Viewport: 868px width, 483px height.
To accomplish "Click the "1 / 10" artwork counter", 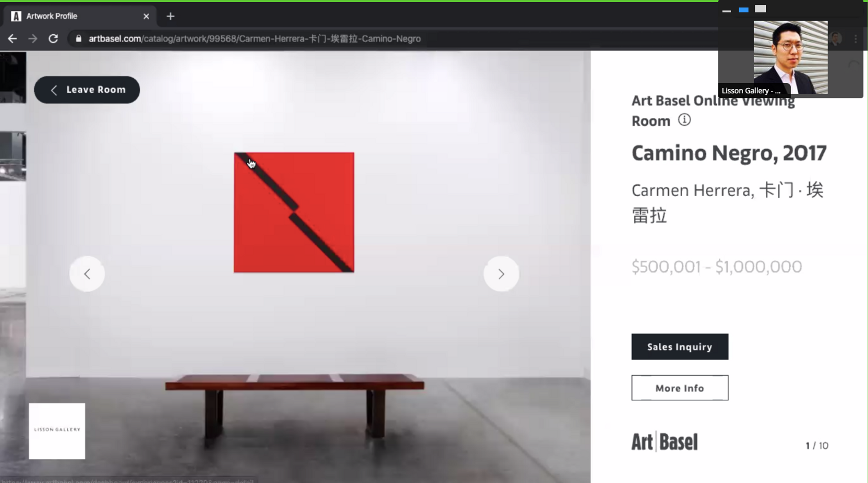I will pos(817,445).
